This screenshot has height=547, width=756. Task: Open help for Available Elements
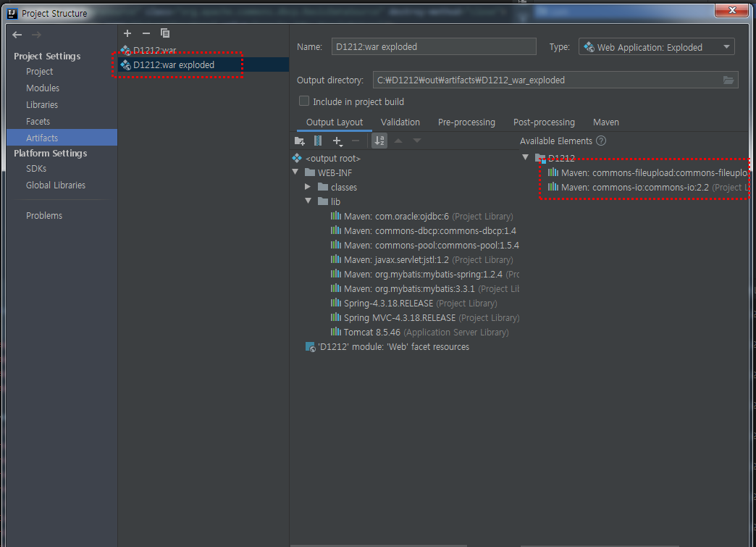point(601,141)
